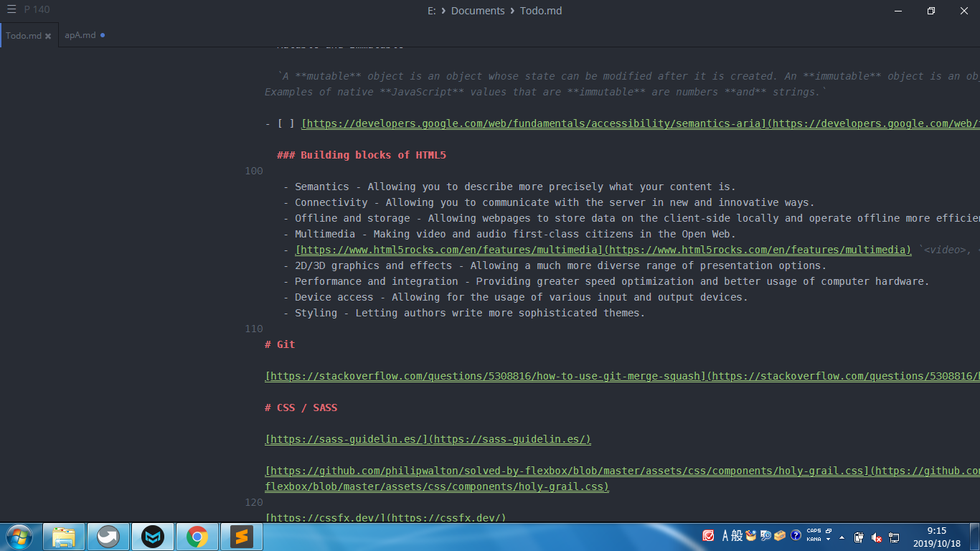Click the 'Semantics - Allowing you to describe' line

pyautogui.click(x=509, y=187)
